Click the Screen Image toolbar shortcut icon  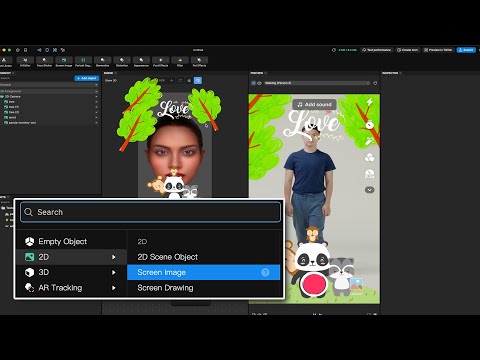64,60
